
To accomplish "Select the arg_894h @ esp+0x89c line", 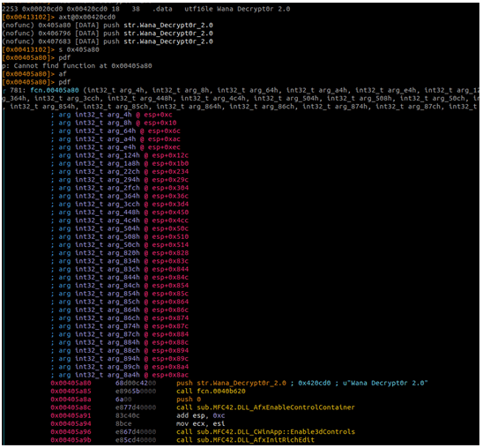I will (120, 359).
